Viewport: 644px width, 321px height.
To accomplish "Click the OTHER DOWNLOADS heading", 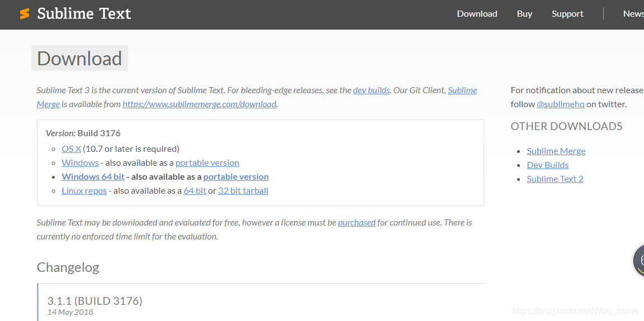I will point(566,126).
